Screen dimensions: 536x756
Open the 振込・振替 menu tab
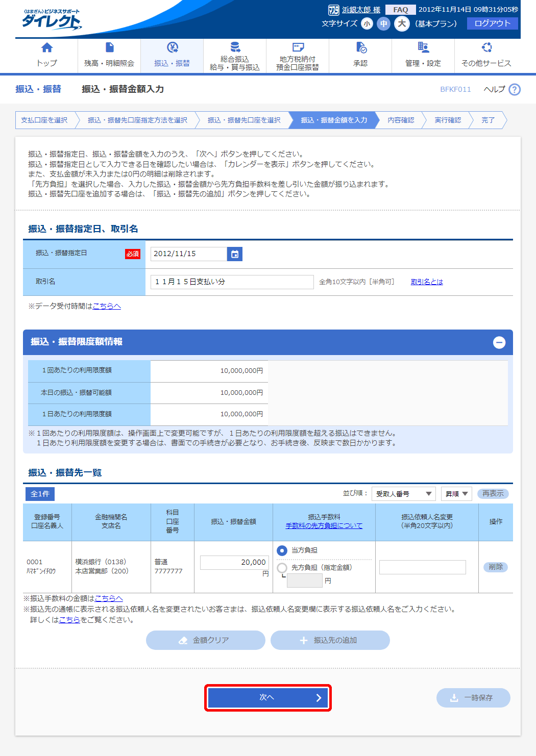[172, 56]
